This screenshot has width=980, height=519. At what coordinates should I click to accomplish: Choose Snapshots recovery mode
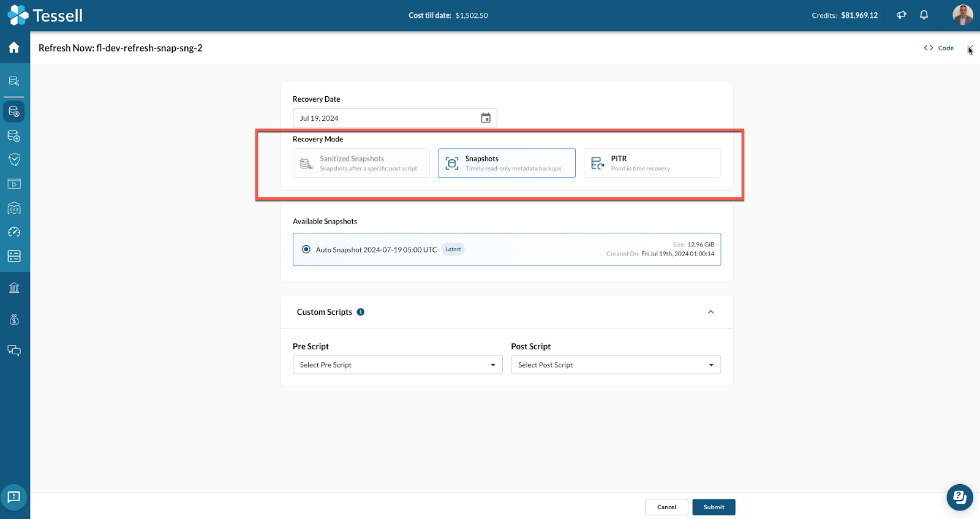click(x=507, y=163)
